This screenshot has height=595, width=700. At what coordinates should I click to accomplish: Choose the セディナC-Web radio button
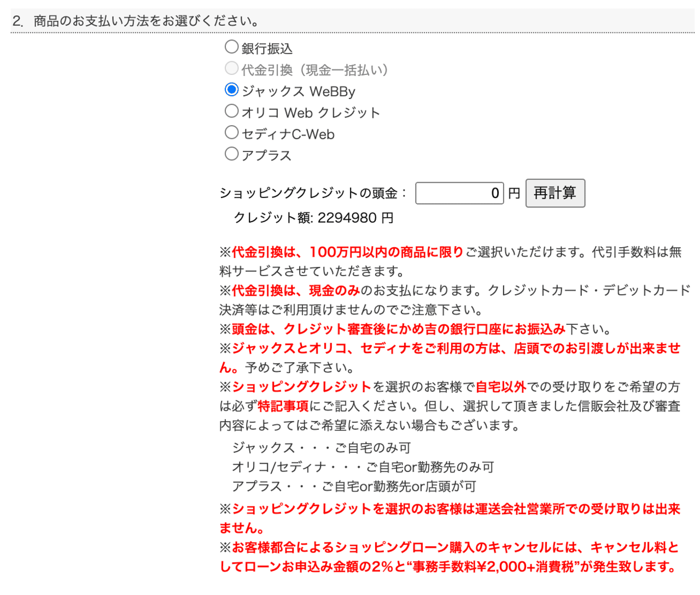(x=231, y=132)
